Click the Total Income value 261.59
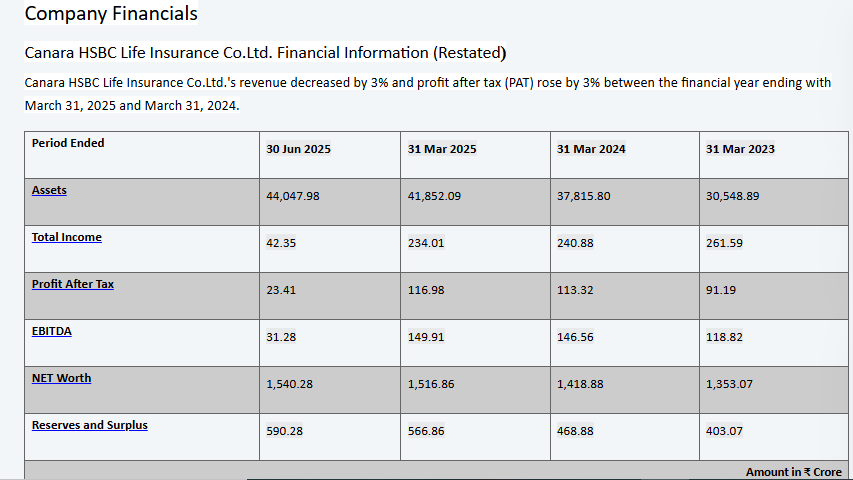Image resolution: width=853 pixels, height=480 pixels. coord(724,243)
